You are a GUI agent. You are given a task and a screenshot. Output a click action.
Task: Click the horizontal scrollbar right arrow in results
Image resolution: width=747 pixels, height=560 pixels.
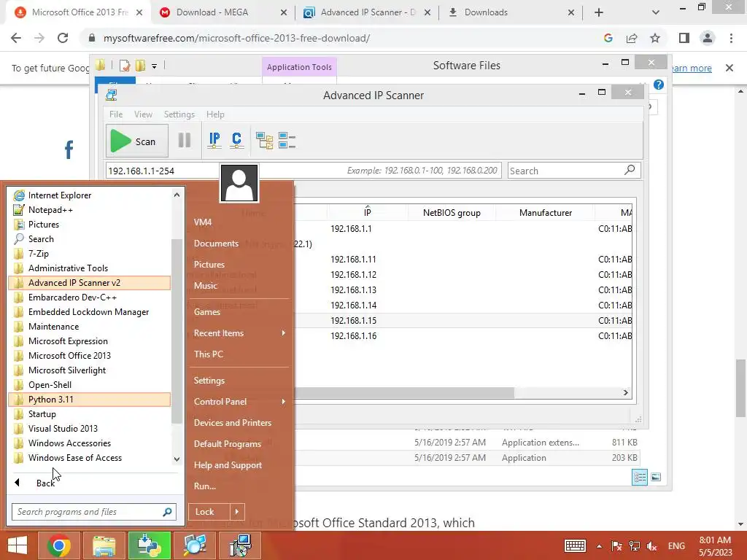click(625, 392)
